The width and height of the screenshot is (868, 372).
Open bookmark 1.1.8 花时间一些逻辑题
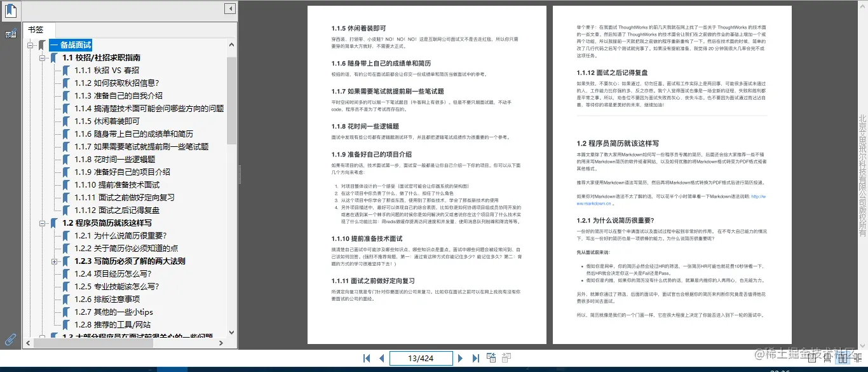(x=114, y=160)
